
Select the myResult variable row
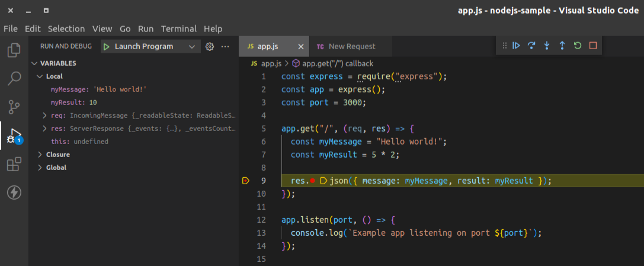click(x=133, y=102)
